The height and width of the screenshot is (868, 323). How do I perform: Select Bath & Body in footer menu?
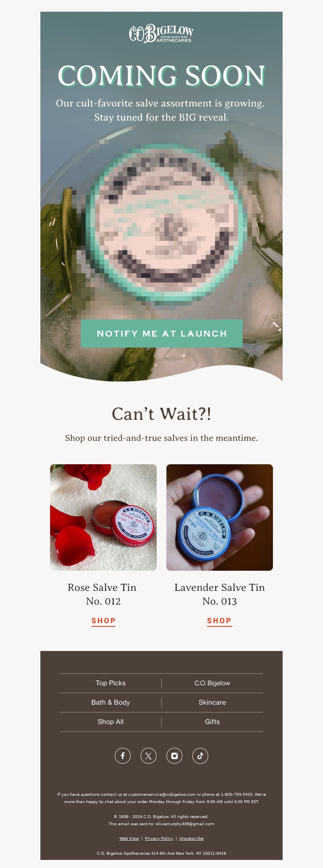click(x=111, y=702)
